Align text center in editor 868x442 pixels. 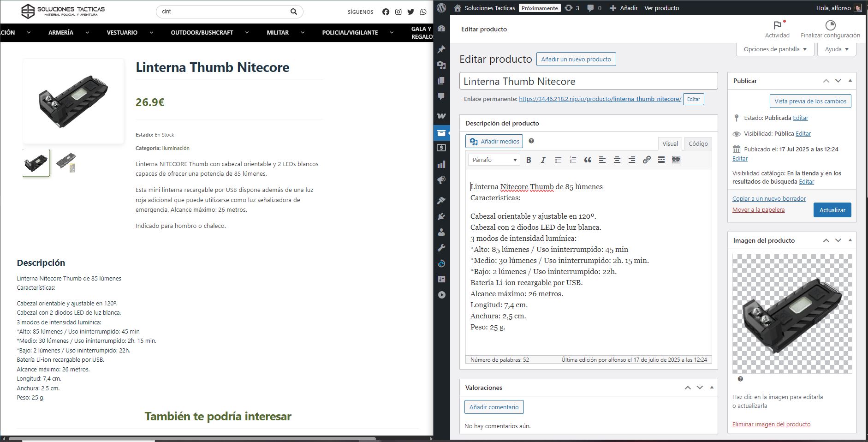[x=617, y=160]
